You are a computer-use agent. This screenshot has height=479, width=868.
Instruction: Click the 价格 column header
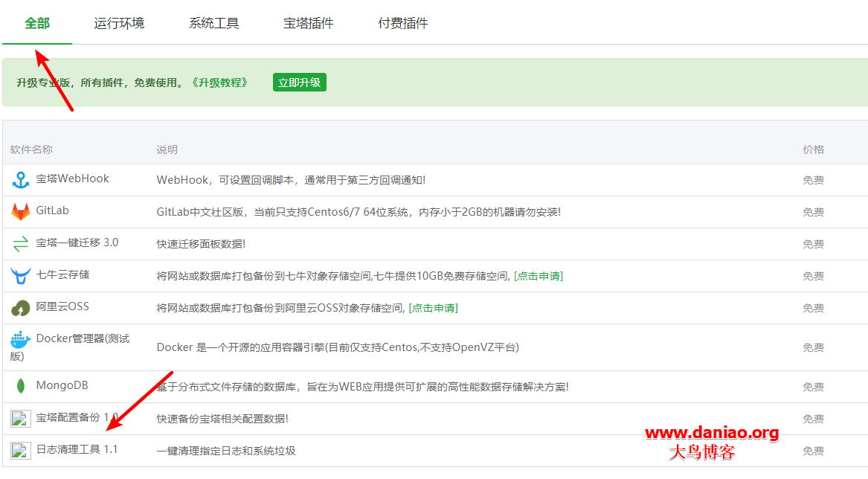point(813,150)
